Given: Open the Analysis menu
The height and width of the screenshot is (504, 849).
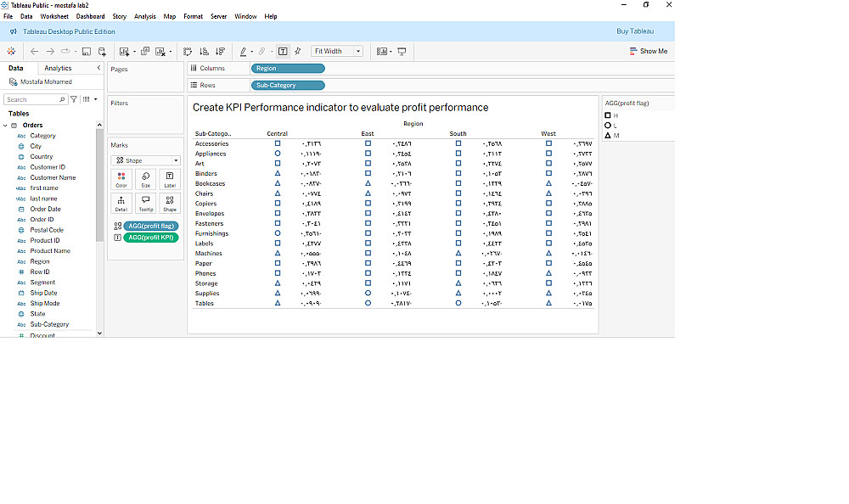Looking at the screenshot, I should pyautogui.click(x=145, y=16).
